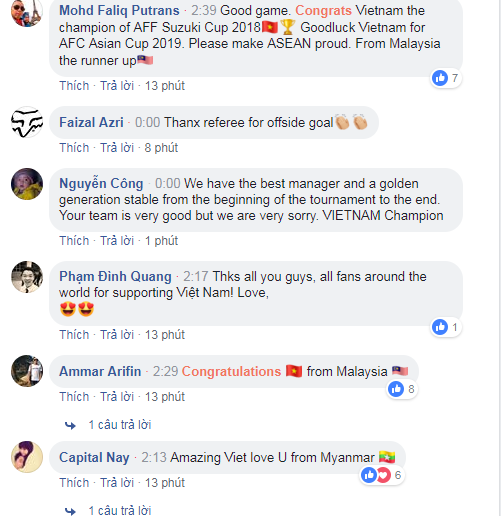Screen dimensions: 501x516
Task: Click the like reaction icon on Mohd Faliq's comment
Action: point(440,78)
